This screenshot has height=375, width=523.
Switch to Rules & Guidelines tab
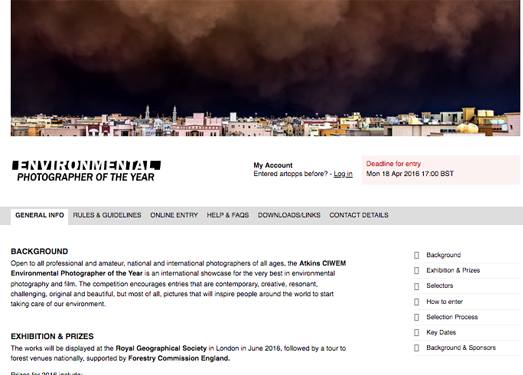click(x=107, y=216)
